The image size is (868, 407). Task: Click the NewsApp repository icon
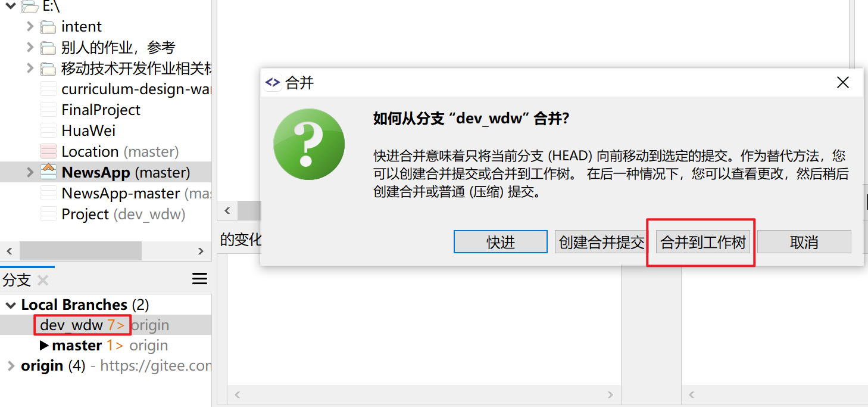tap(48, 172)
